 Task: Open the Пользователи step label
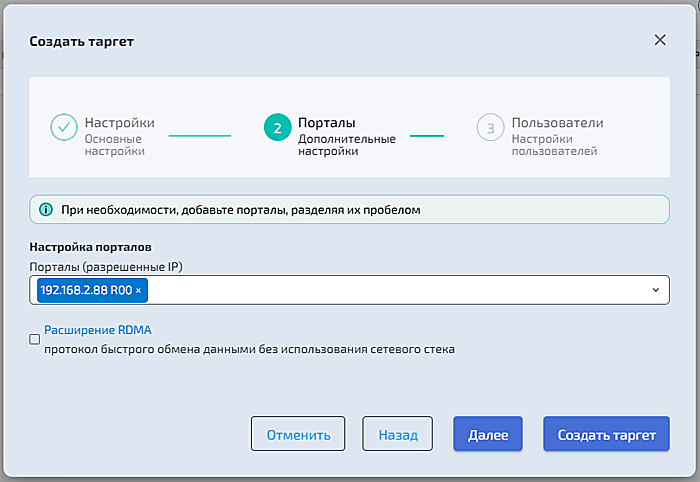point(557,123)
